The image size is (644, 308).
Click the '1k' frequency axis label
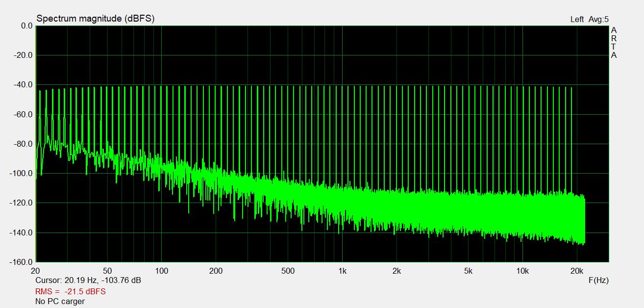343,271
